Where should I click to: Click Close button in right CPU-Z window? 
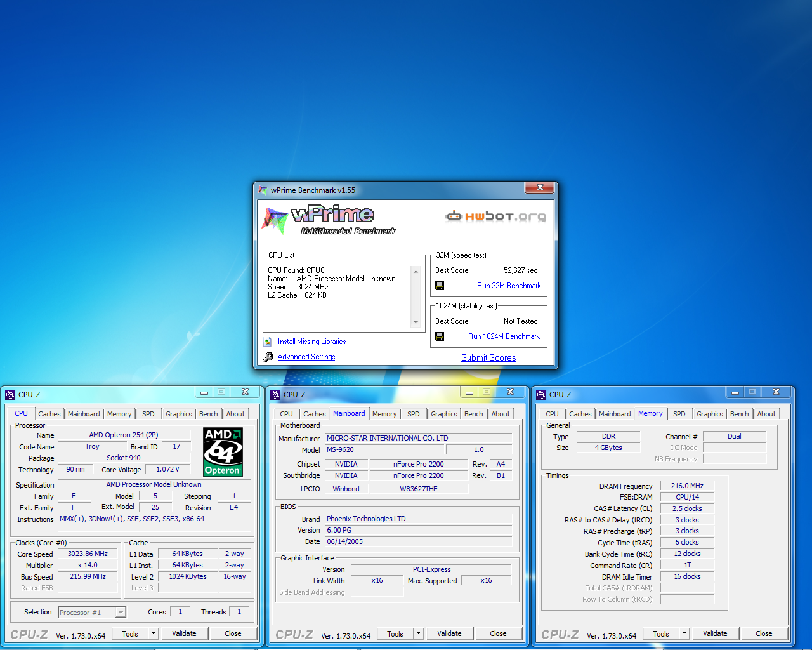coord(764,633)
